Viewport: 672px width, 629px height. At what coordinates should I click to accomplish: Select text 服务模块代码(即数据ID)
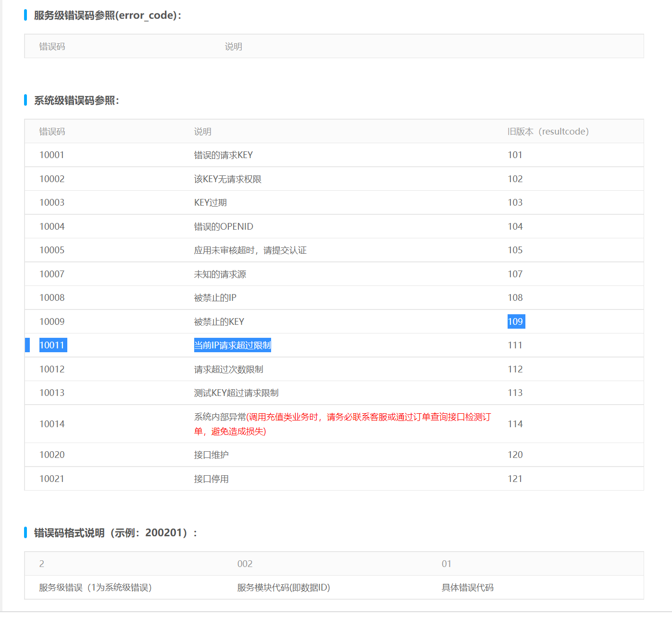coord(284,588)
